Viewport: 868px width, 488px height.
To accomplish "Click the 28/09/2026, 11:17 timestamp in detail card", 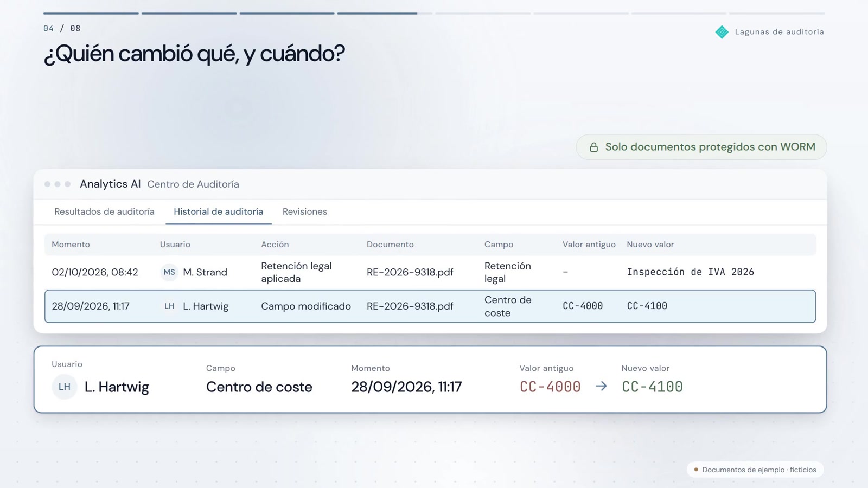I will [x=406, y=387].
